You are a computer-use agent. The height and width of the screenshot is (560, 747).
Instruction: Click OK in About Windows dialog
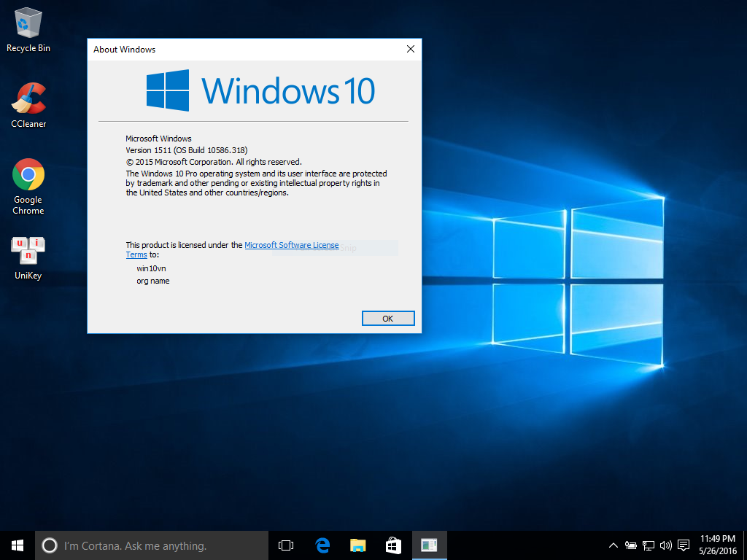coord(388,319)
